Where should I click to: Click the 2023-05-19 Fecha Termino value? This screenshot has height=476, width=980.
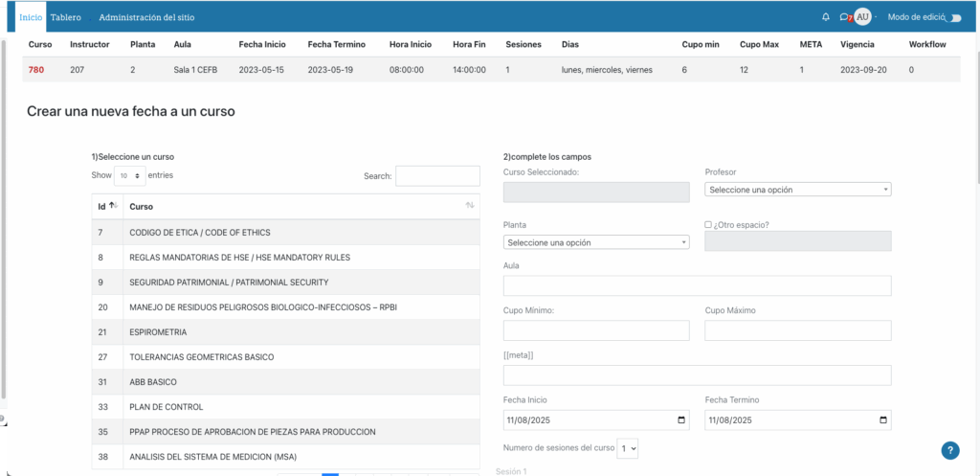(x=330, y=70)
